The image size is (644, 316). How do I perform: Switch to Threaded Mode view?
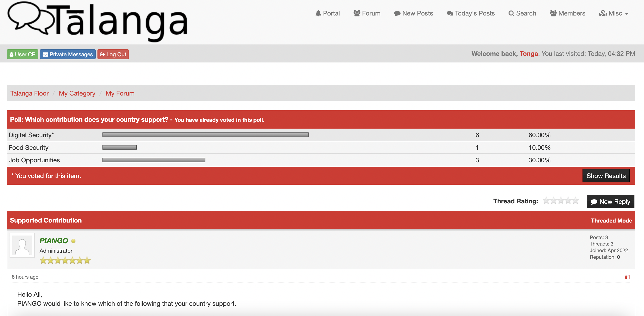coord(611,221)
